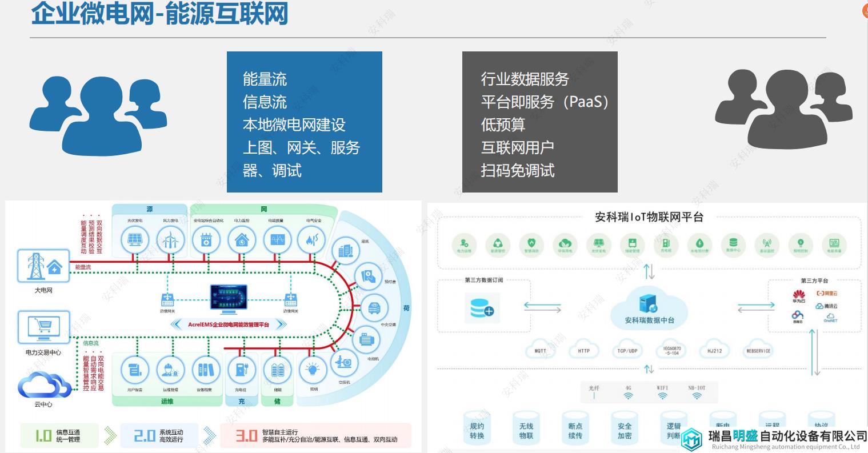868x453 pixels.
Task: Select the 断点续传 cylinder
Action: 575,428
